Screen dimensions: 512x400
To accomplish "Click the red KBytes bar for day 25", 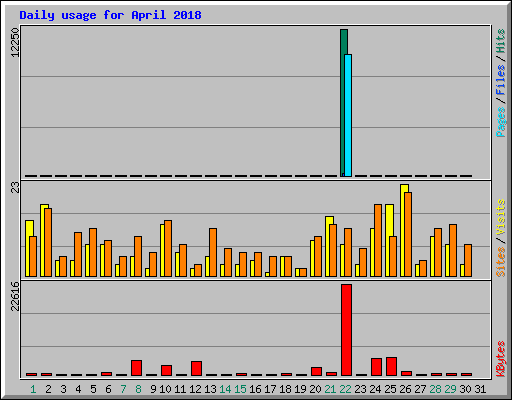I will (391, 366).
